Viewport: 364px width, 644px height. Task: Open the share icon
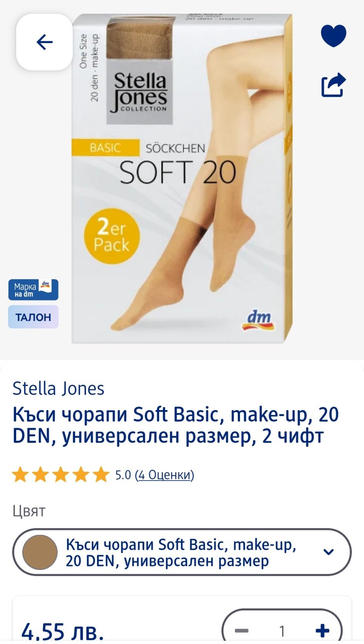tap(334, 85)
